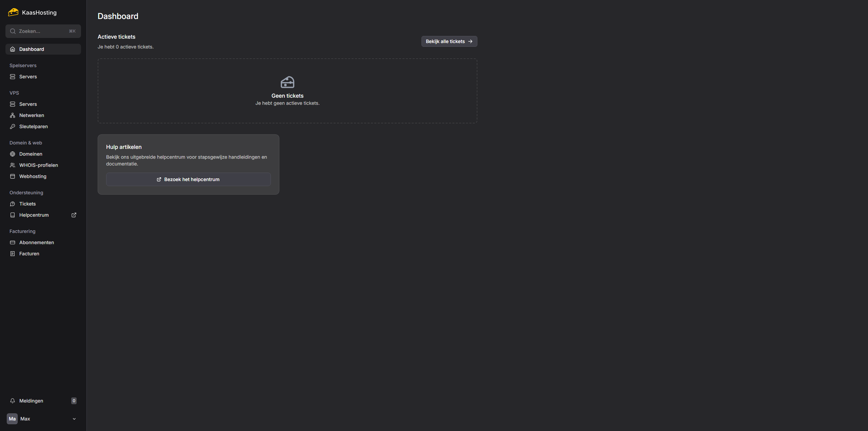
Task: Click the external link icon next to Helpcentrum
Action: click(74, 215)
